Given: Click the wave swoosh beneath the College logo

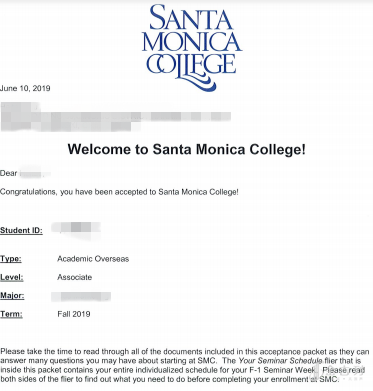Looking at the screenshot, I should click(x=195, y=82).
